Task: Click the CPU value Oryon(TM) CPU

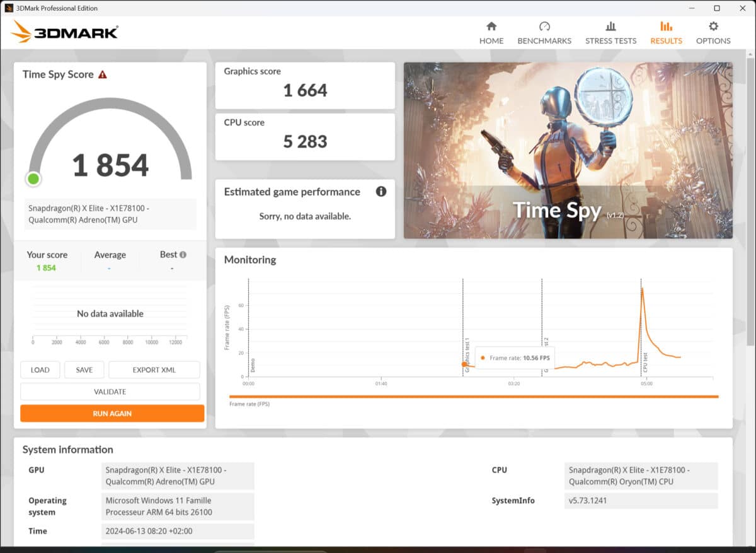Action: [x=641, y=476]
